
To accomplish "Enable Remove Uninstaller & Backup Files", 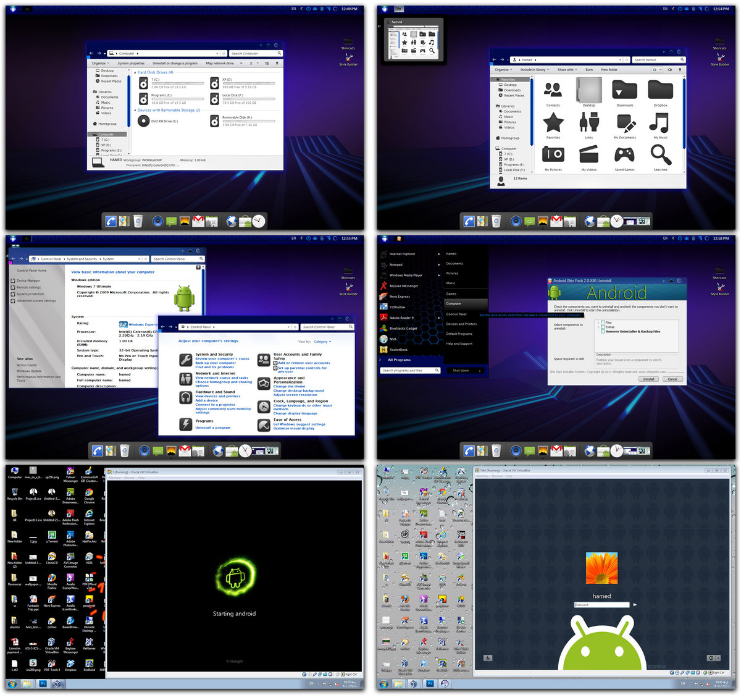I will click(603, 332).
